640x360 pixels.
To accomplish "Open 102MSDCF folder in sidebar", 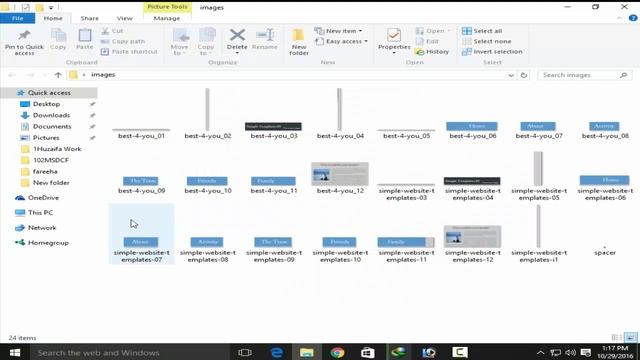I will click(51, 160).
